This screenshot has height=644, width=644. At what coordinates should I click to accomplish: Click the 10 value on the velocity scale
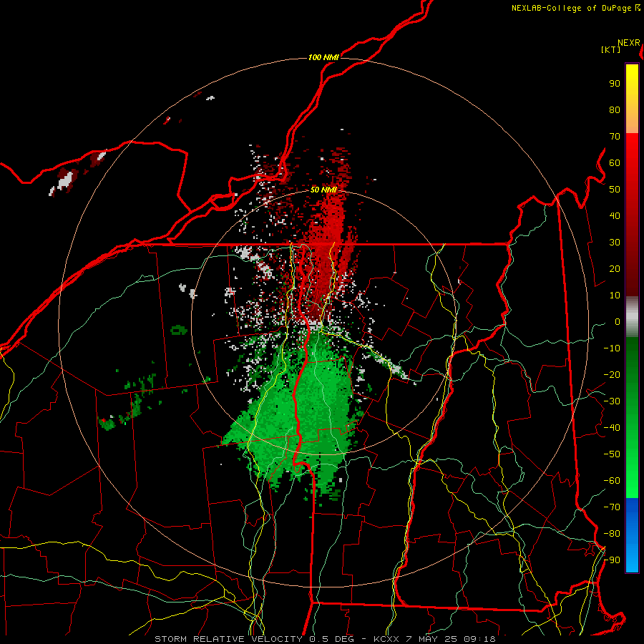coord(615,296)
